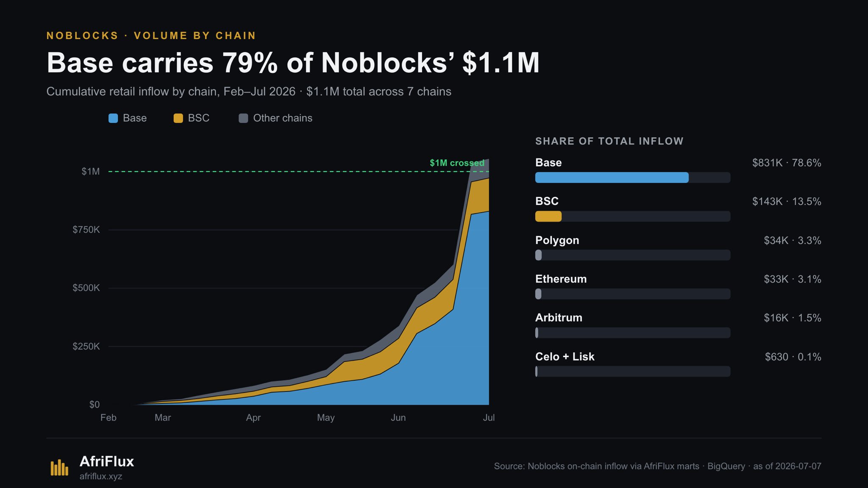868x488 pixels.
Task: Click the Polygon share progress bar
Action: (633, 255)
